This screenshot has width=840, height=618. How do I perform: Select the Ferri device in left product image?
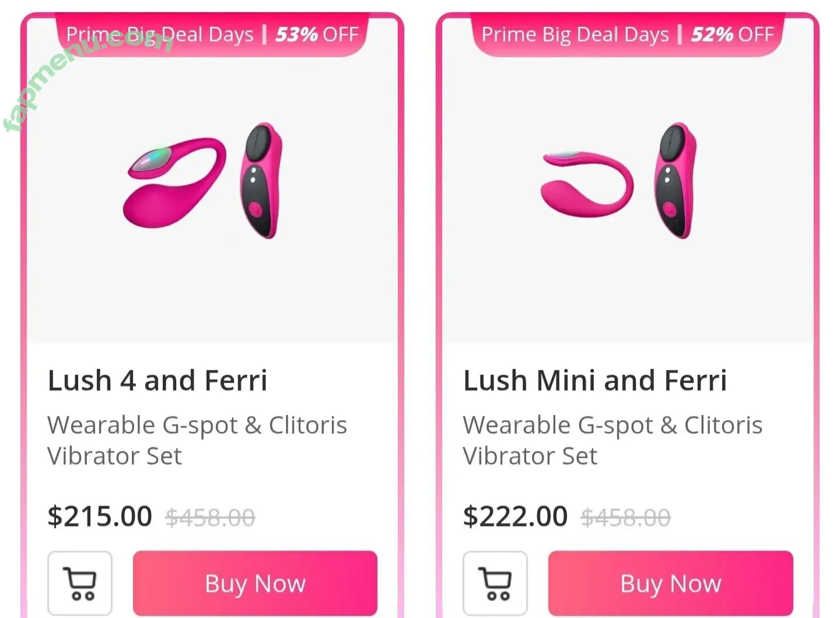point(261,180)
